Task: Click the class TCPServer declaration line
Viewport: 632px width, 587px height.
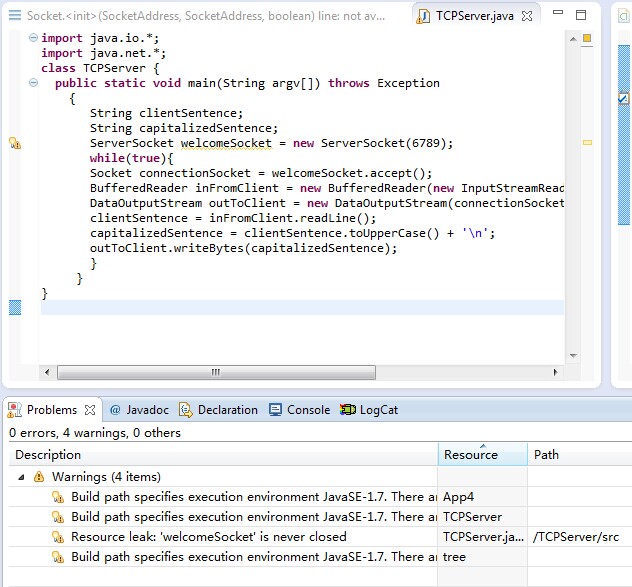Action: coord(100,68)
